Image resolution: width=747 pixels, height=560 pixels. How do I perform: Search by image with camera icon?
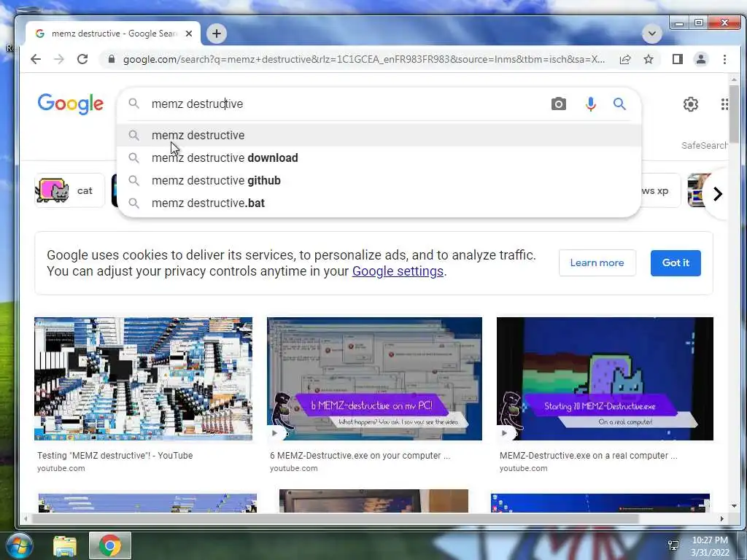pos(558,104)
